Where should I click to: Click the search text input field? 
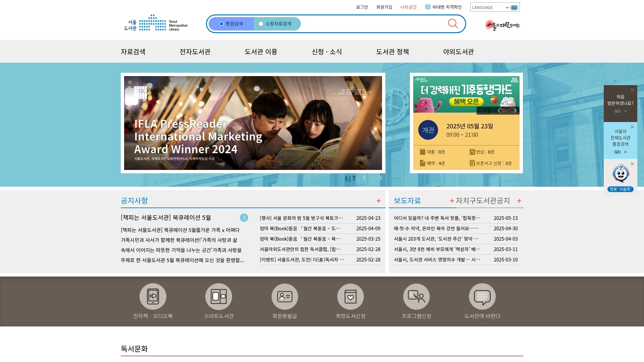tap(372, 24)
